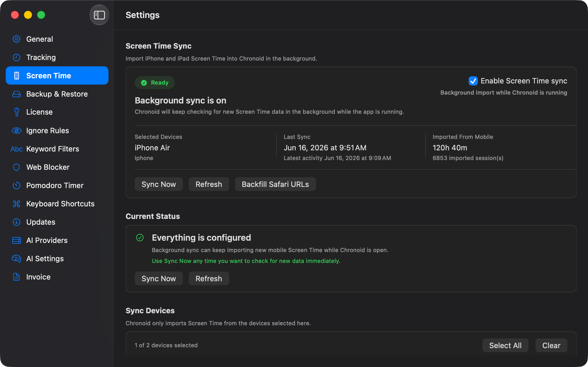Screen dimensions: 588x367
Task: Click the Tracking clock icon
Action: pos(17,57)
